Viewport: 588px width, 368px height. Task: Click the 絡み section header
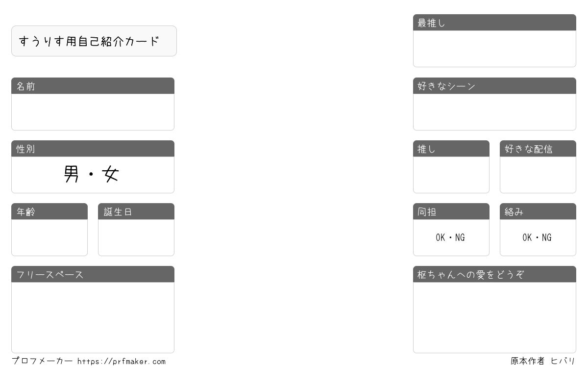click(x=538, y=211)
